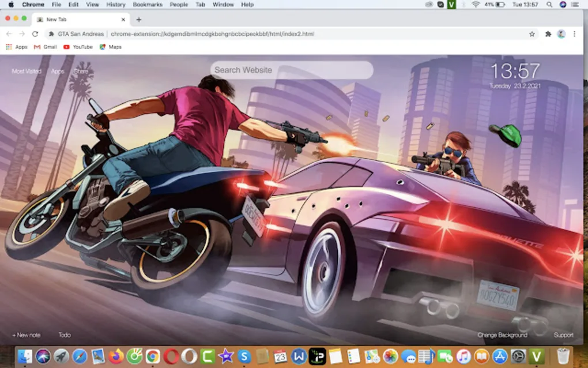Open Spotlight search from the menu bar

coord(550,5)
